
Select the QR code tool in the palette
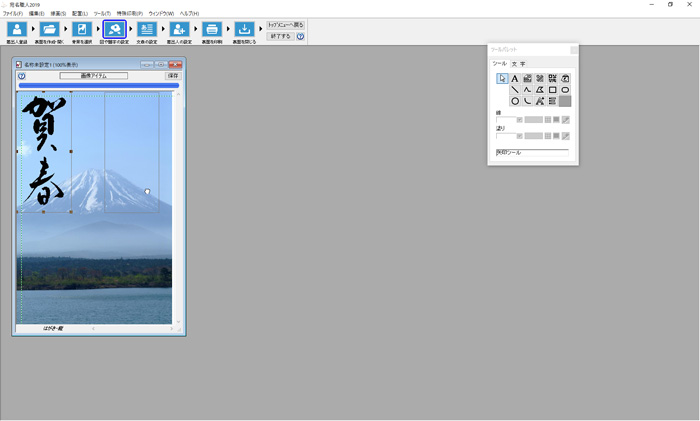pos(552,79)
